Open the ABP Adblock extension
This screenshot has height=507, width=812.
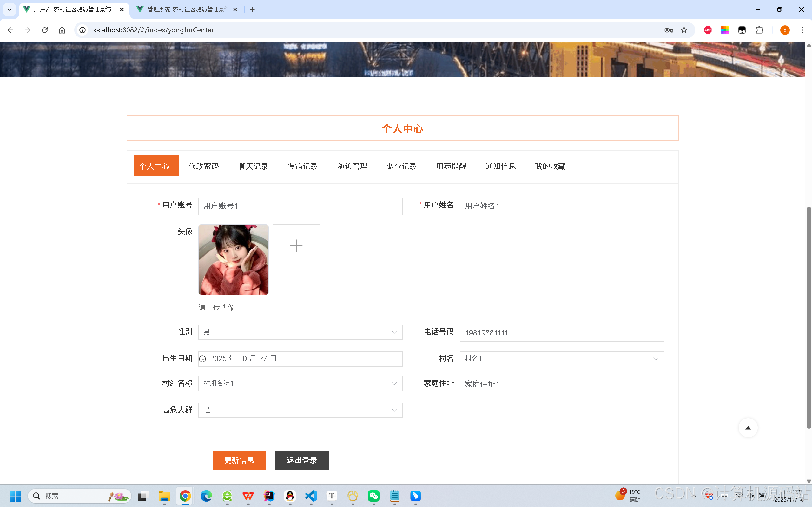(x=708, y=30)
